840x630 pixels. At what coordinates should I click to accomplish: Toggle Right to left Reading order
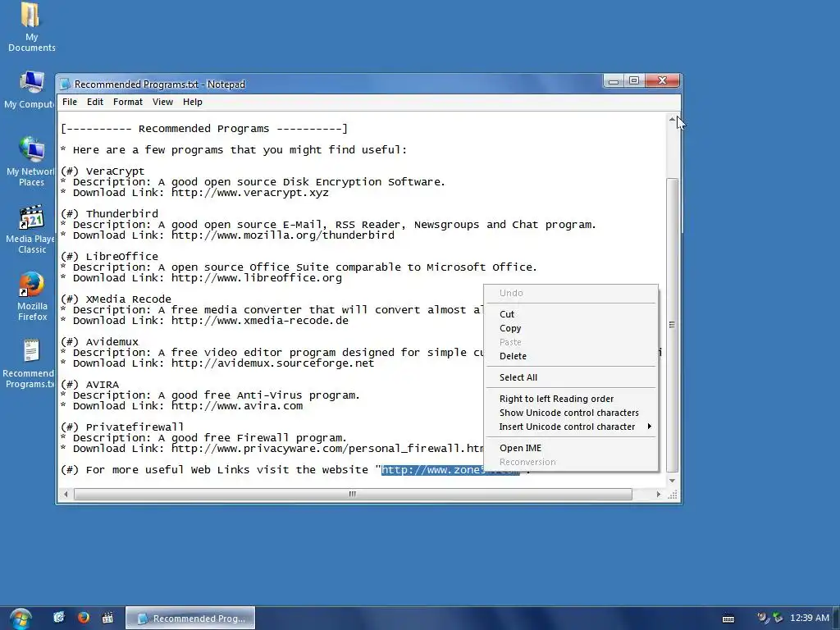point(571,399)
